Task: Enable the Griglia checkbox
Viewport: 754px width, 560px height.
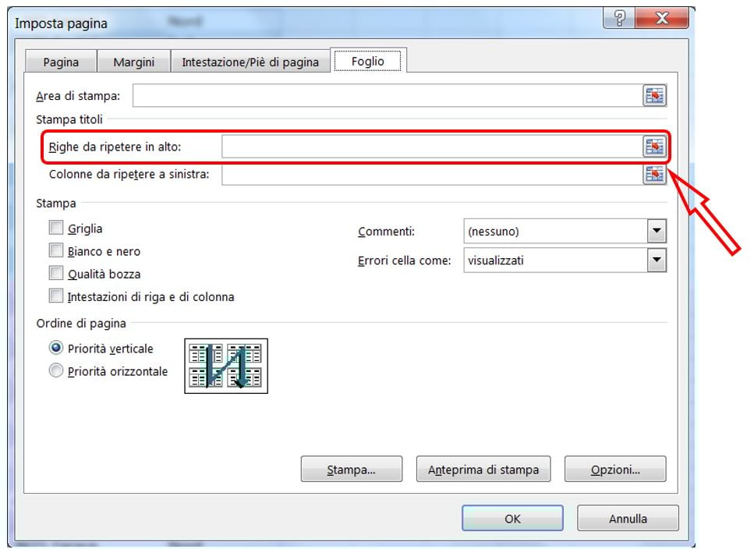Action: 56,228
